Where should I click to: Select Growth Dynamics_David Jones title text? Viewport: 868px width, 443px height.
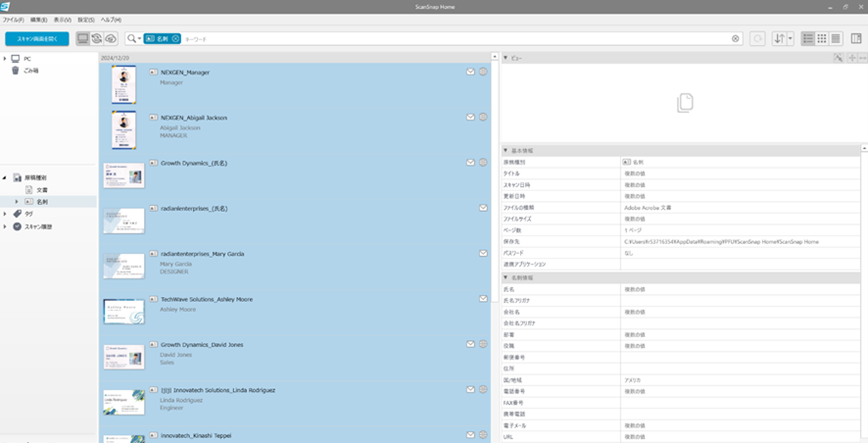[x=202, y=345]
